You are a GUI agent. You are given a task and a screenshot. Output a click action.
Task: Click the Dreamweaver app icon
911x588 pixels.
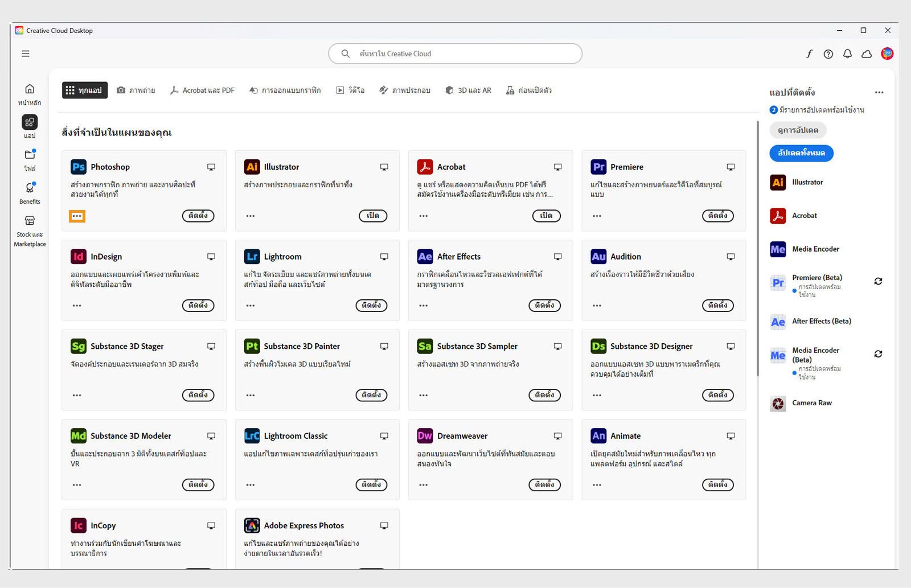pos(425,436)
